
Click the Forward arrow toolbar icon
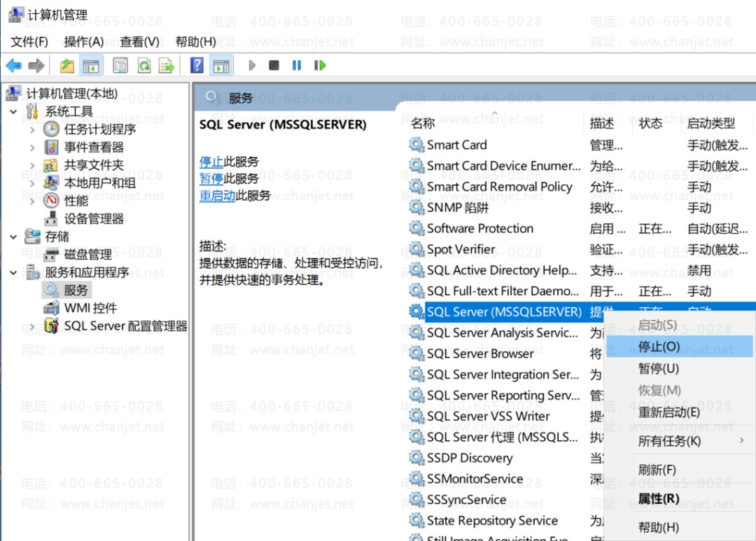click(36, 65)
